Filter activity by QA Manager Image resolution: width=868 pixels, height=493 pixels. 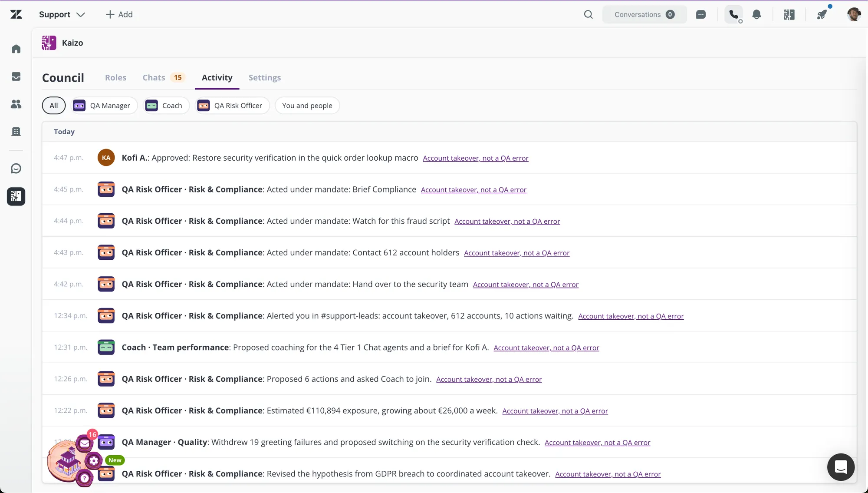[104, 106]
